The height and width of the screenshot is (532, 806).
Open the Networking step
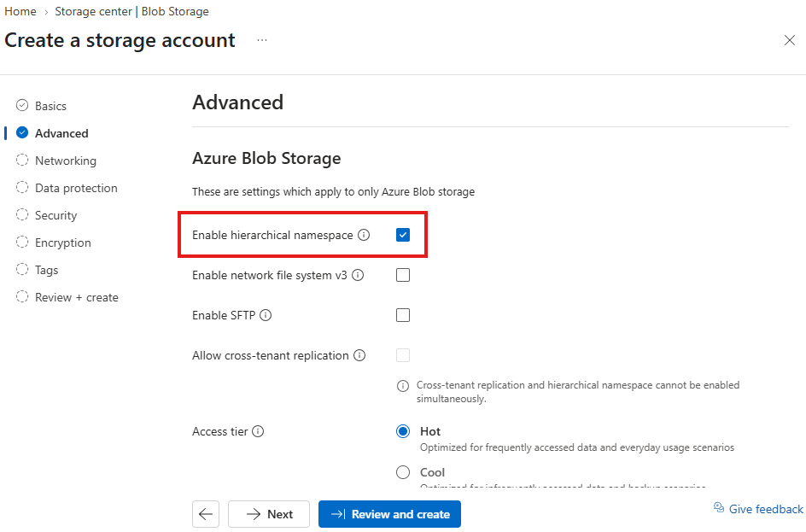56,161
